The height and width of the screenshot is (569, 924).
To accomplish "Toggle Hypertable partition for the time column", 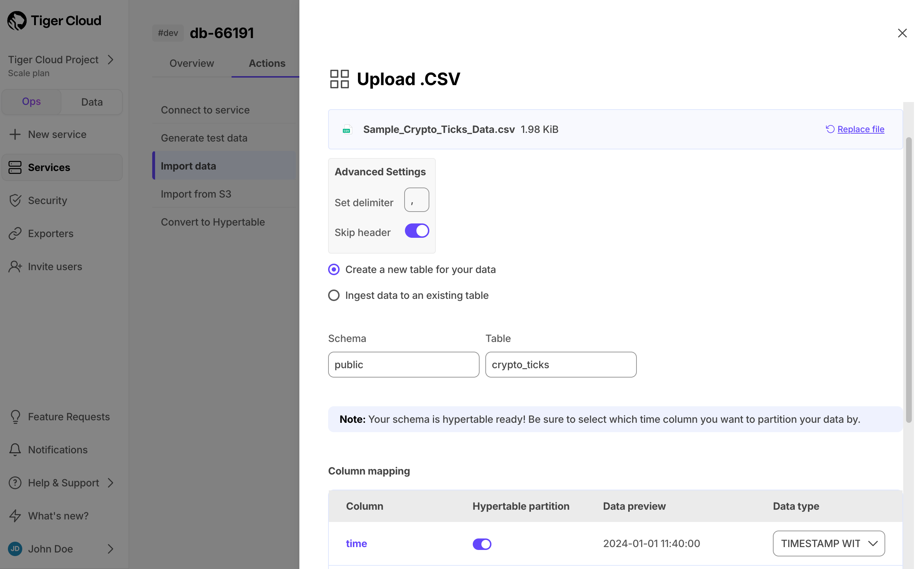I will [482, 544].
